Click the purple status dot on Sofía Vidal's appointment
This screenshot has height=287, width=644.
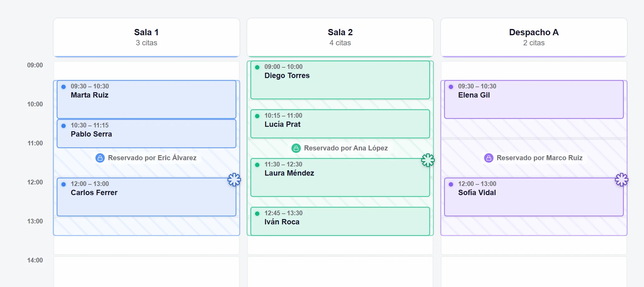pos(451,184)
